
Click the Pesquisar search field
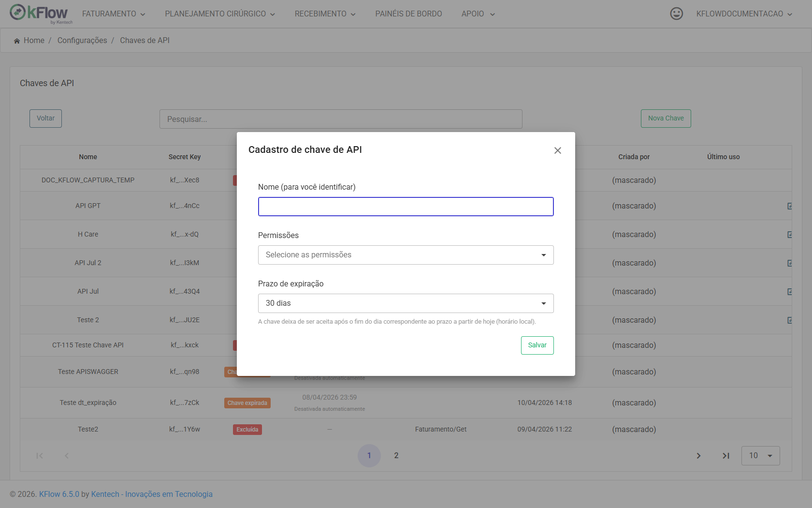pos(341,119)
